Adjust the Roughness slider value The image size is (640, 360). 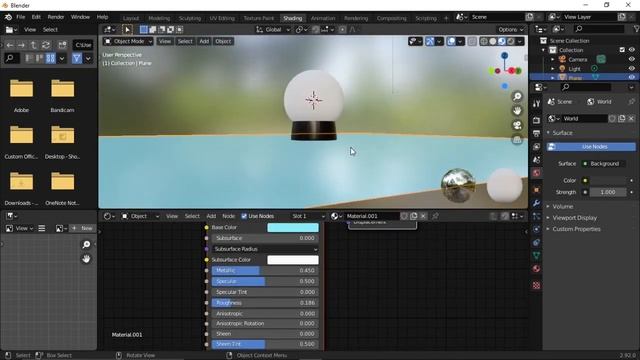tap(265, 303)
